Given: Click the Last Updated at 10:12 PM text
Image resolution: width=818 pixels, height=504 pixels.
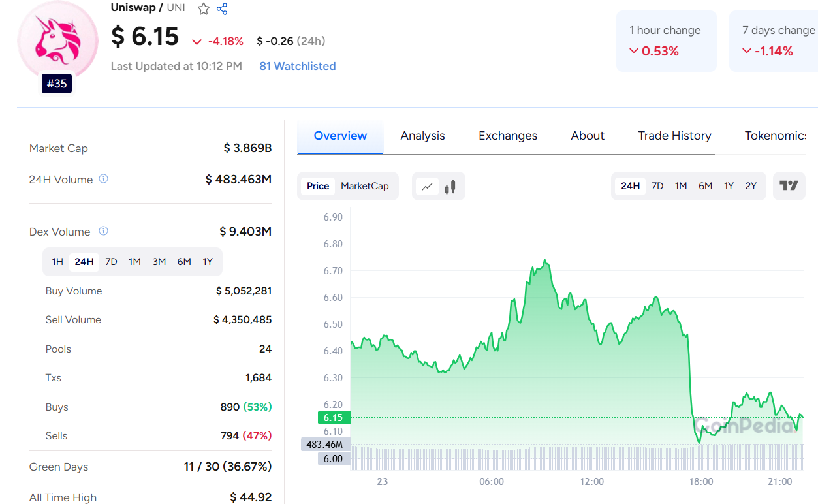Looking at the screenshot, I should (x=176, y=66).
